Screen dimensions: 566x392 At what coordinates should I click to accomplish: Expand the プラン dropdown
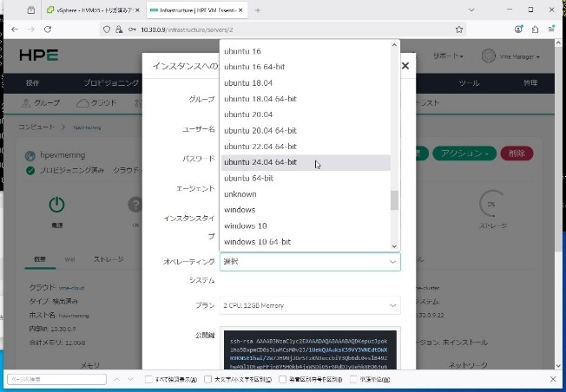(x=310, y=305)
